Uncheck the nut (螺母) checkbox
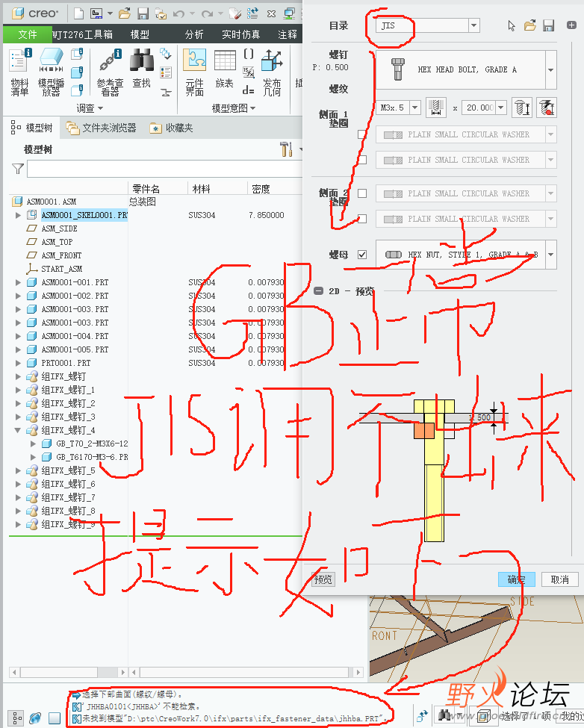584x728 pixels. tap(362, 255)
